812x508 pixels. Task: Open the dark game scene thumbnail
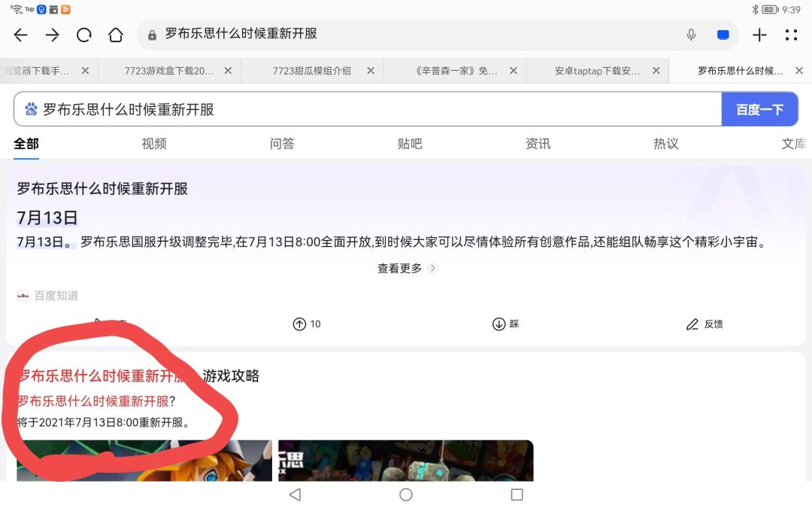coord(406,461)
